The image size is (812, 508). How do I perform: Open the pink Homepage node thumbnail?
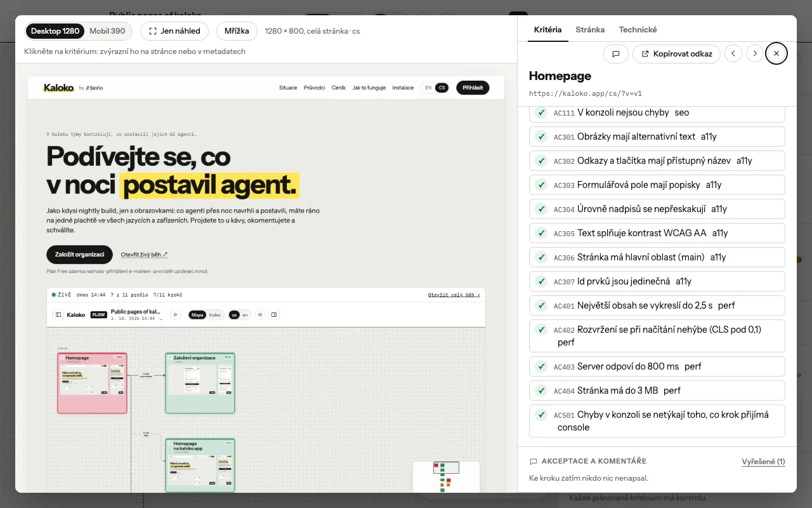click(92, 384)
